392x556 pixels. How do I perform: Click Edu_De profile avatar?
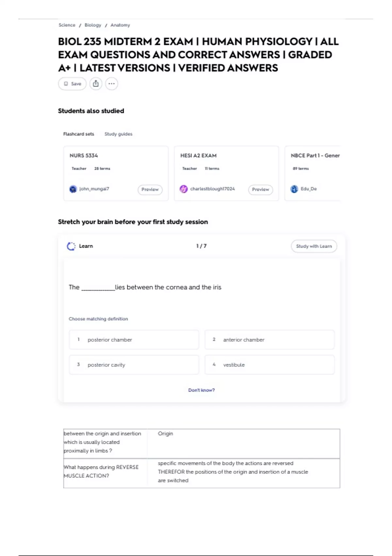[x=294, y=189]
